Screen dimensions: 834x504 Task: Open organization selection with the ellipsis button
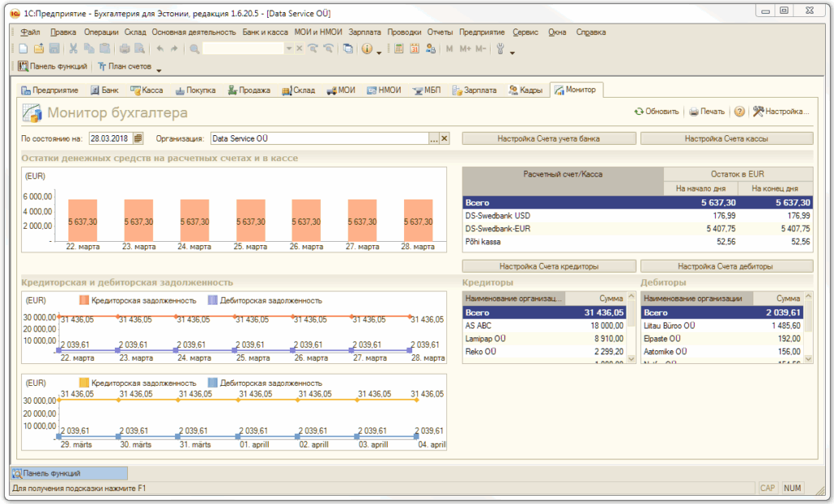tap(434, 138)
